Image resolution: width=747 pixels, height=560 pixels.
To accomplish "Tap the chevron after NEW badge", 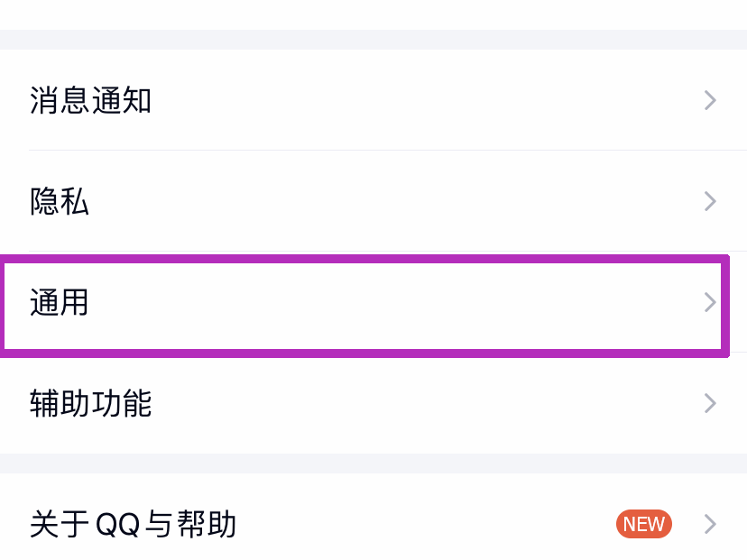I will [710, 524].
